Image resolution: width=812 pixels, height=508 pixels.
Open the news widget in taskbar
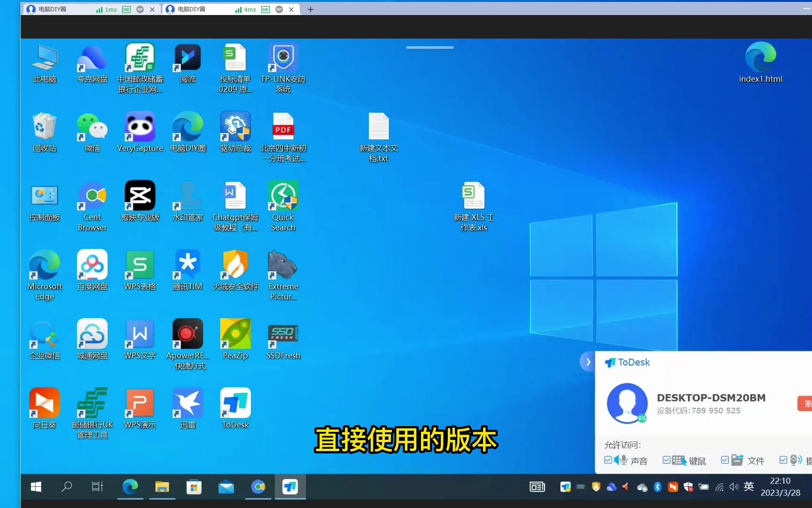tap(537, 487)
